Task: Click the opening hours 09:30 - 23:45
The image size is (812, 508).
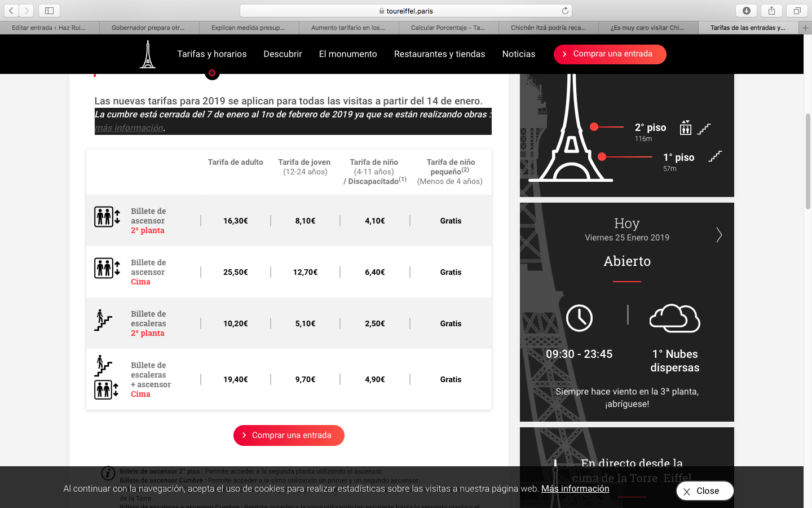Action: [579, 354]
